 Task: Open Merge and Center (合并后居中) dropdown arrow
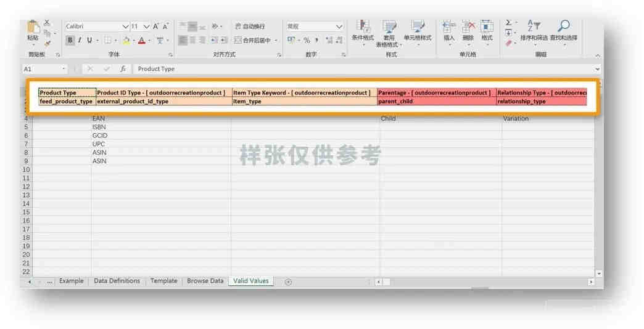(276, 40)
